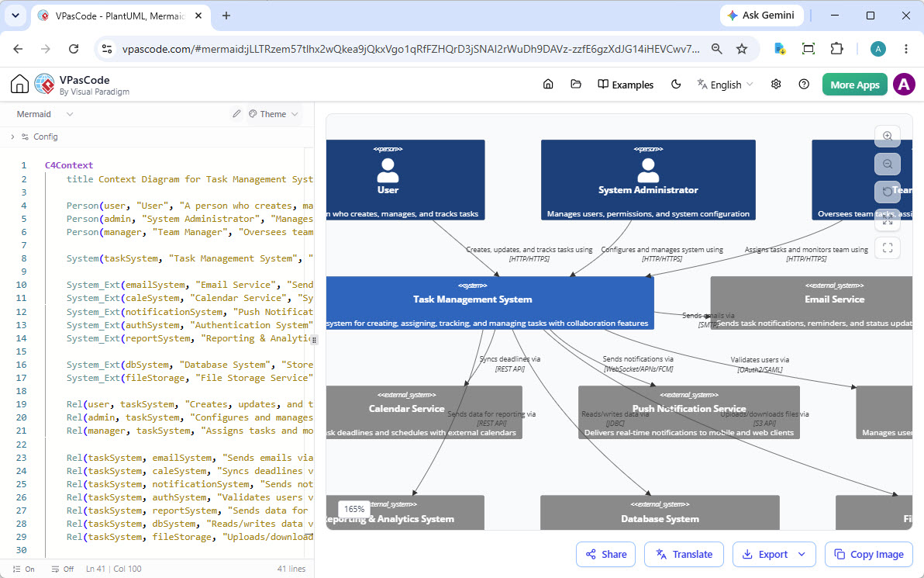The width and height of the screenshot is (924, 578).
Task: Toggle the On line-numbers option in status bar
Action: (x=23, y=569)
